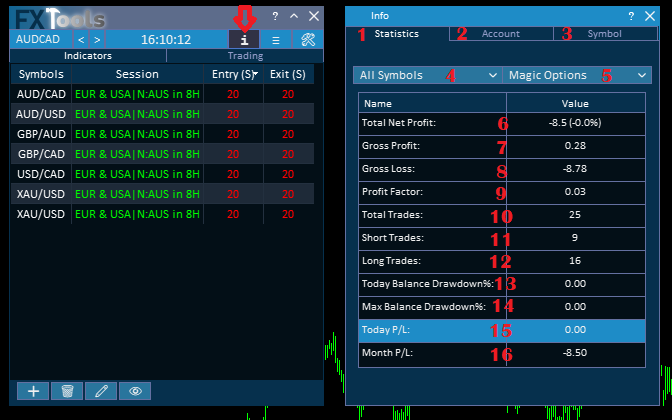Open the hamburger list menu icon

[x=276, y=40]
